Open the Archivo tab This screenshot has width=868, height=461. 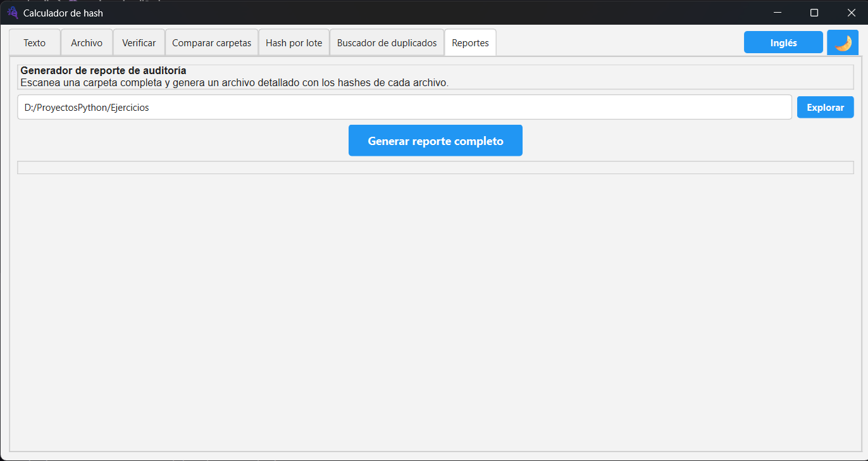(87, 43)
